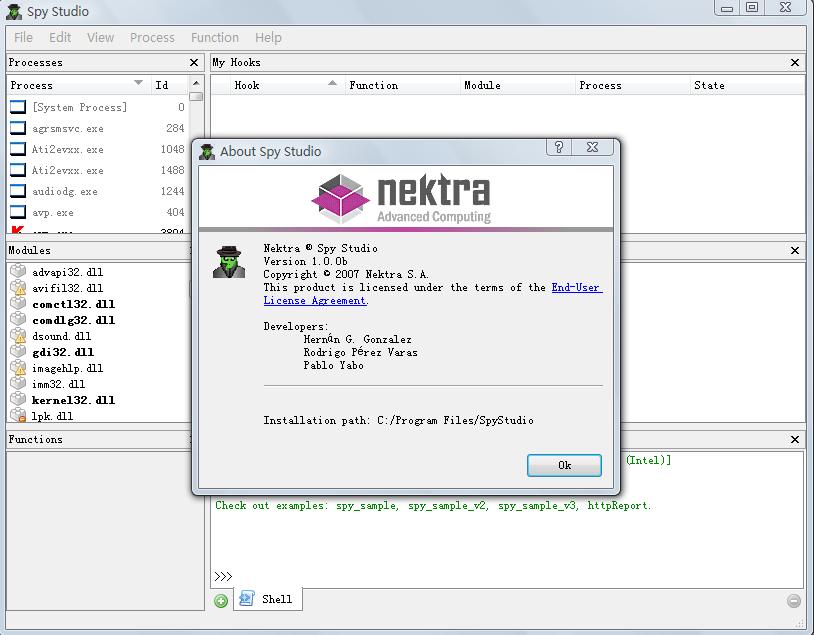The width and height of the screenshot is (814, 635).
Task: Open the Process menu
Action: pos(152,37)
